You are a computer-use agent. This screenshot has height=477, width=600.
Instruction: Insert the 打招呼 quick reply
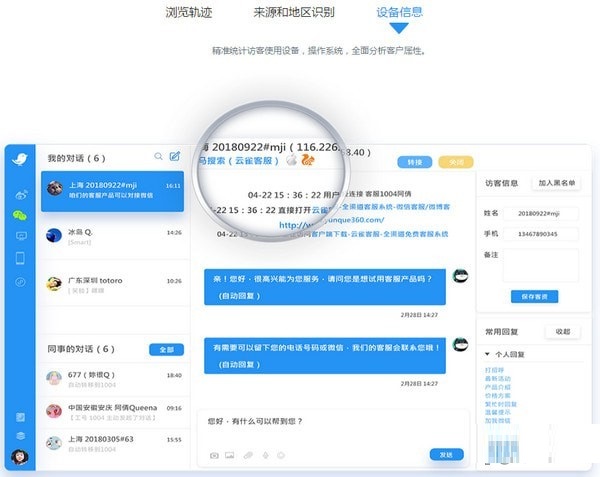[x=494, y=370]
